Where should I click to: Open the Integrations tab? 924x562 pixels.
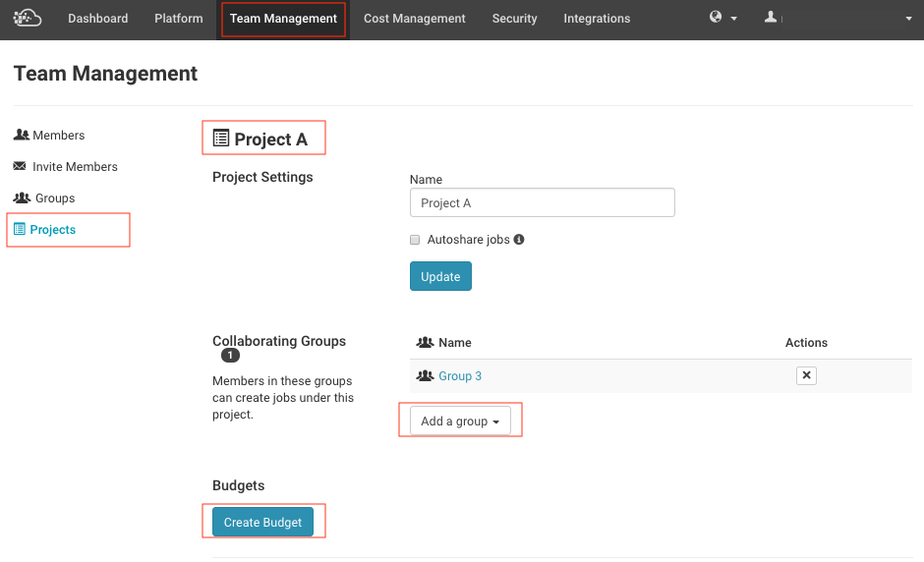[597, 19]
